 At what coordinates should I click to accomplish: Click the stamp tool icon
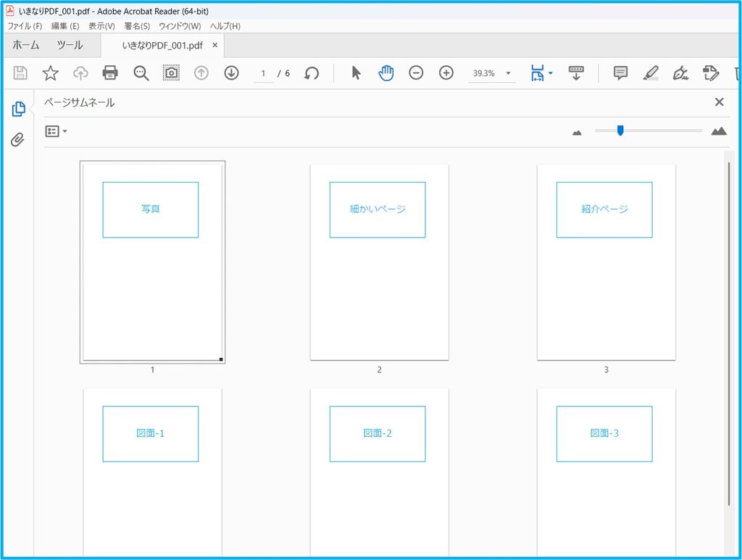tap(711, 73)
